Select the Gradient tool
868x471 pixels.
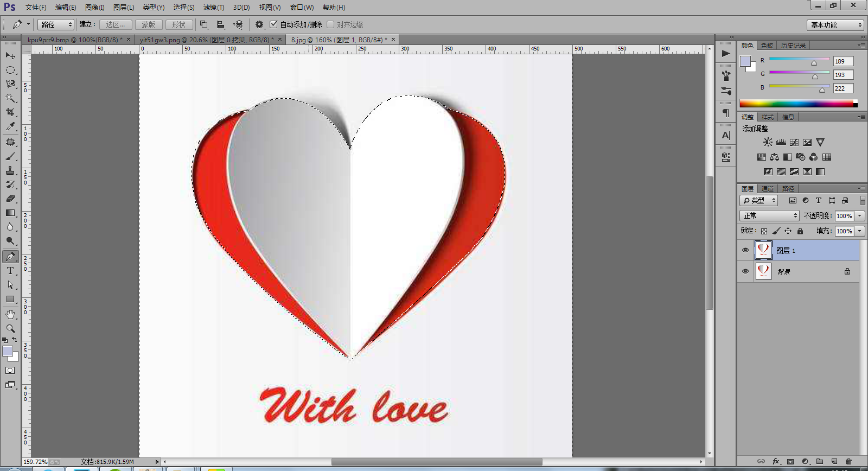click(10, 213)
